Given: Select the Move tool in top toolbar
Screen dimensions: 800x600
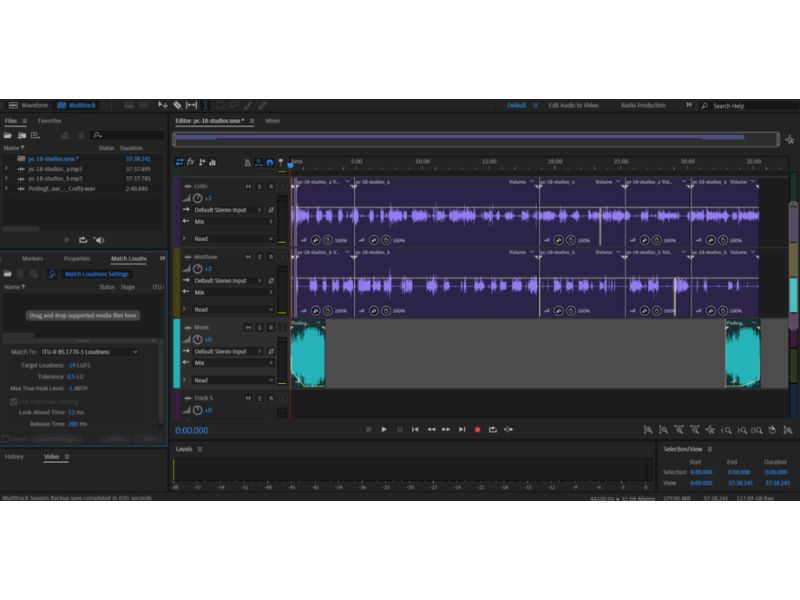Looking at the screenshot, I should click(x=163, y=105).
